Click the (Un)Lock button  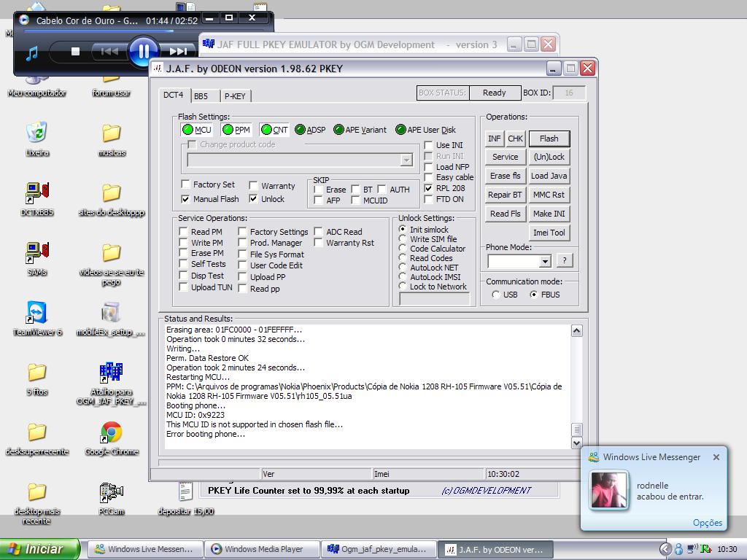tap(549, 157)
